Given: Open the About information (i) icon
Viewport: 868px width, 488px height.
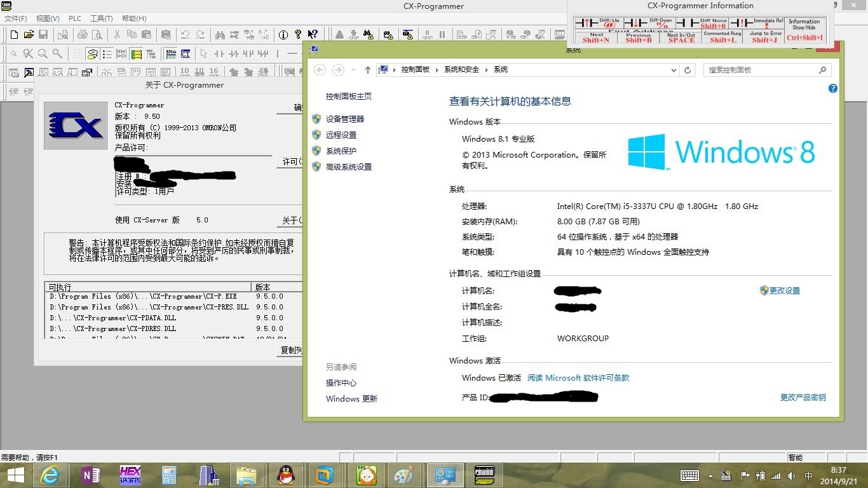Looking at the screenshot, I should (x=283, y=34).
